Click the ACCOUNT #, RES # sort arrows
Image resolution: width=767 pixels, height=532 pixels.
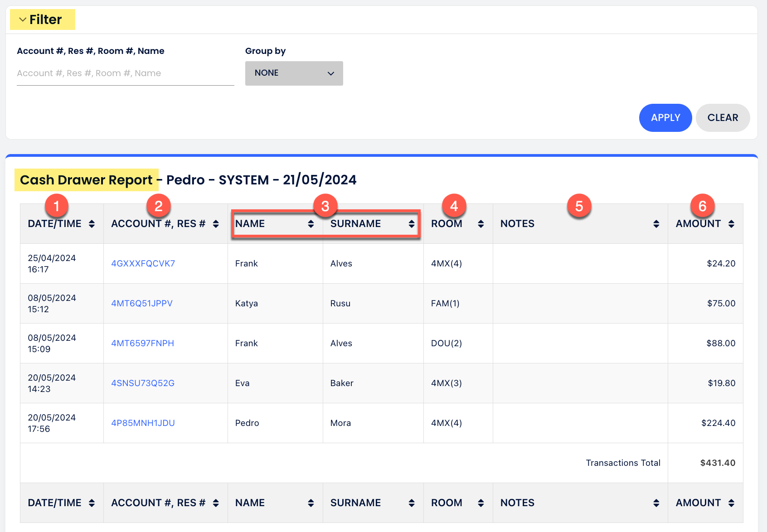click(x=215, y=223)
